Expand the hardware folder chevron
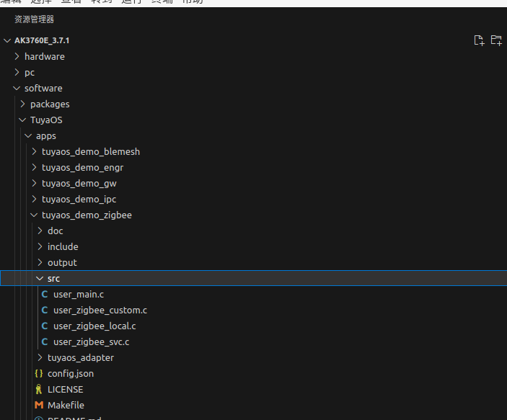 click(x=17, y=56)
